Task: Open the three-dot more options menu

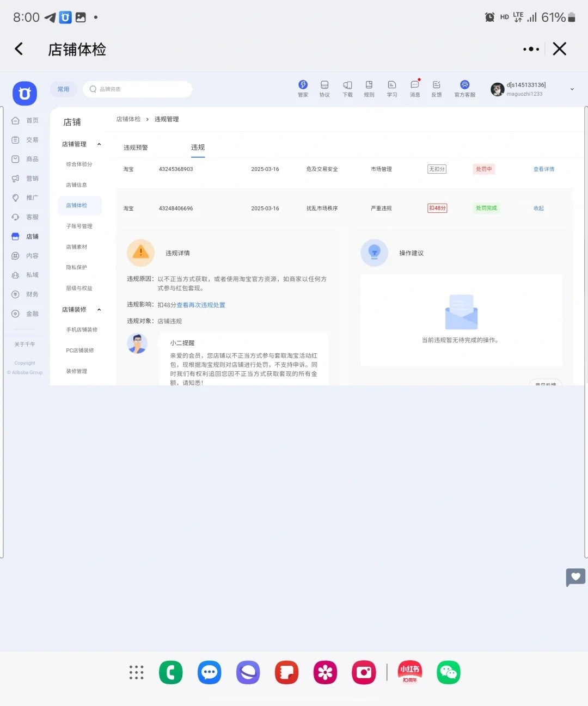Action: coord(531,49)
